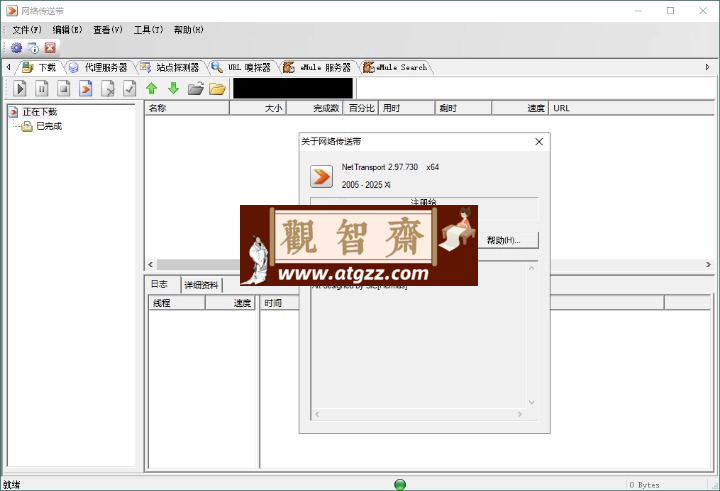
Task: Click the checkmark page icon in toolbar
Action: (x=129, y=88)
